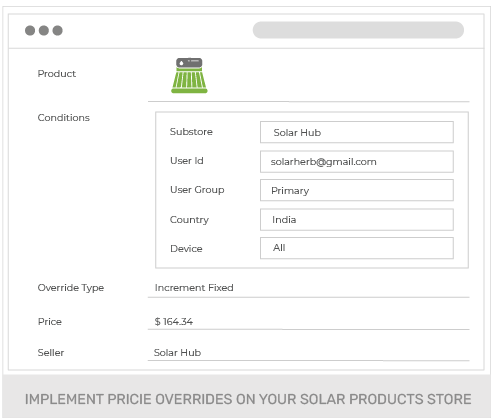
Task: Click the Substore label
Action: [191, 132]
